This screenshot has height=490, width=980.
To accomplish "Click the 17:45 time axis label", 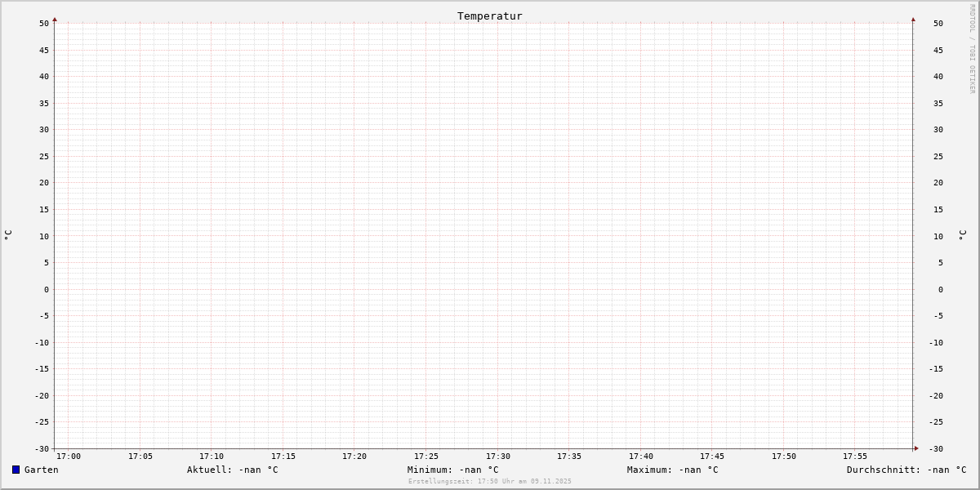I will click(x=712, y=457).
